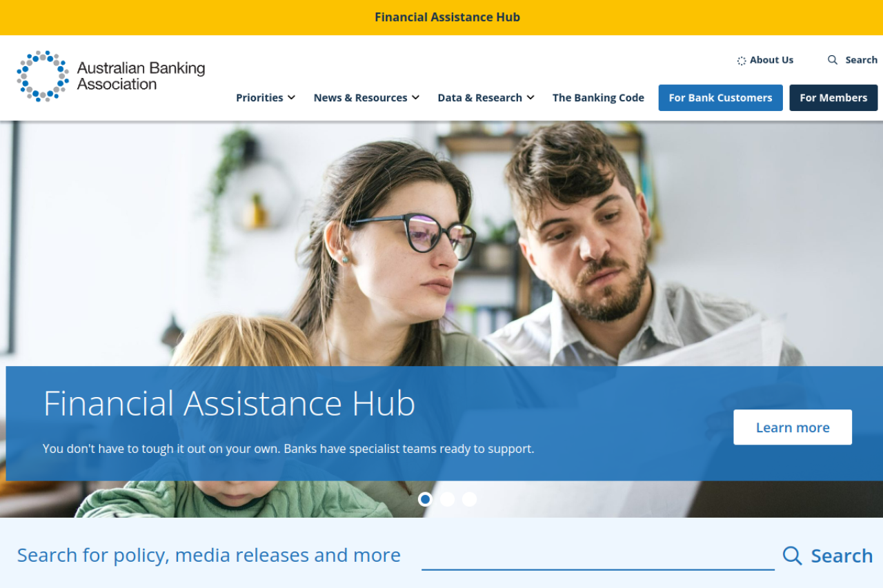Switch to the second carousel slide dot

pos(448,499)
